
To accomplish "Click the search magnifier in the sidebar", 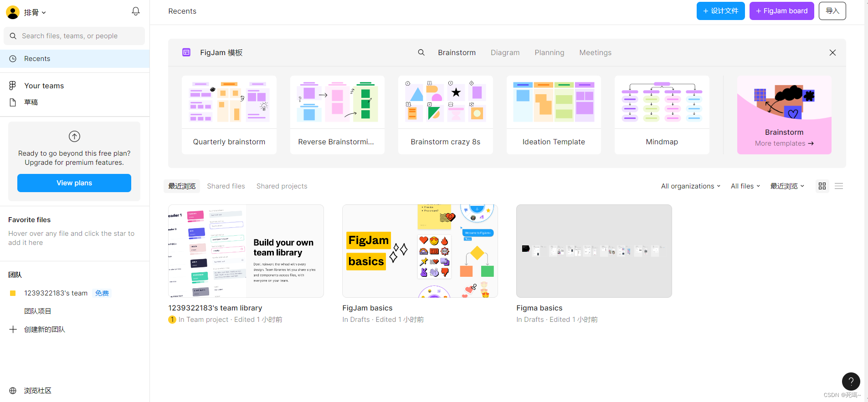I will (13, 36).
